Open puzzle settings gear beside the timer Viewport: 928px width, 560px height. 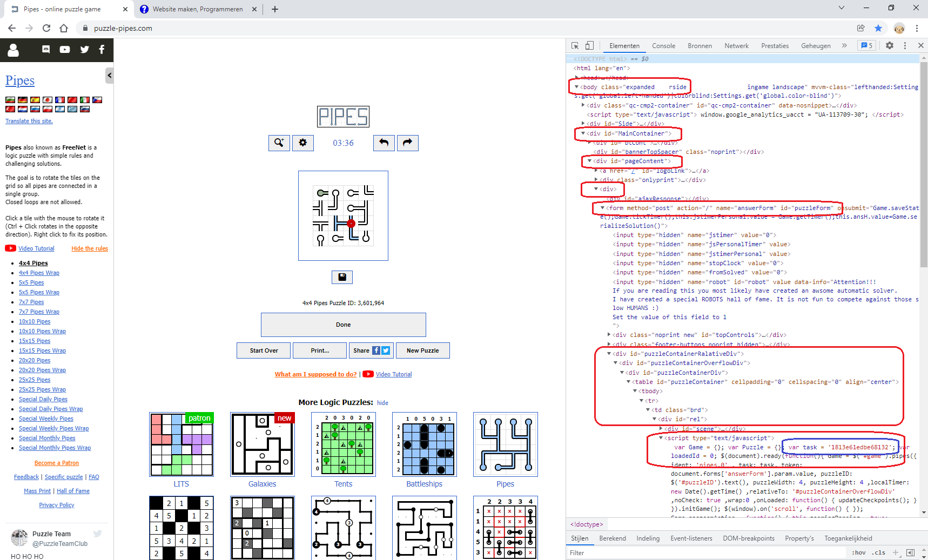[303, 143]
